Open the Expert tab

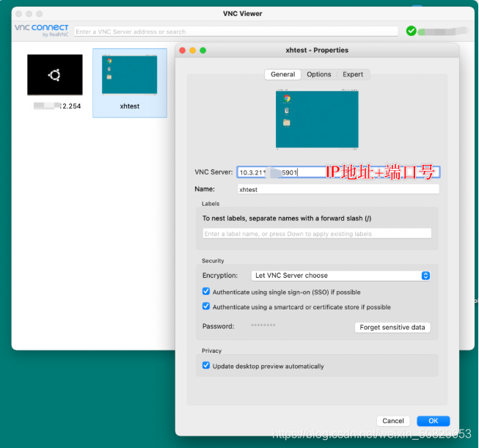click(353, 75)
